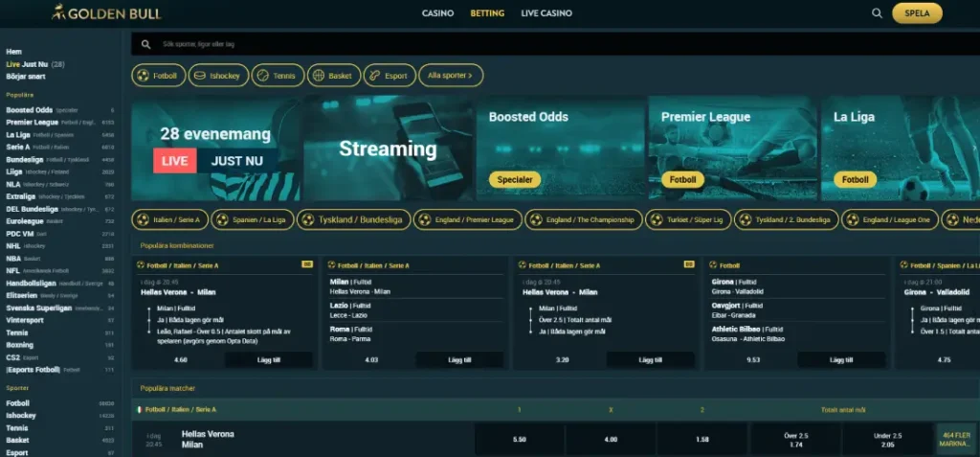Expand 464 more markets for Verona–Milan
Screen dimensions: 980x457
956,439
